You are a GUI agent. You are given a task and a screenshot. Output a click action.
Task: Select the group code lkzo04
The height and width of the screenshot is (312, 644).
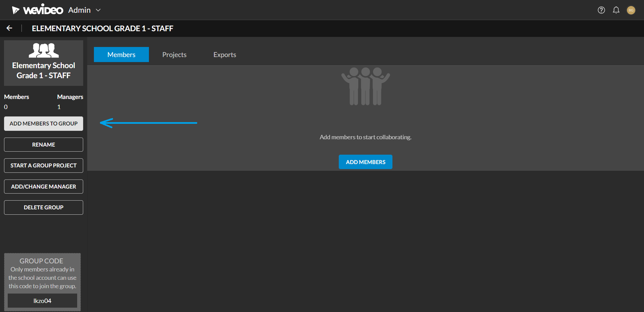tap(42, 301)
